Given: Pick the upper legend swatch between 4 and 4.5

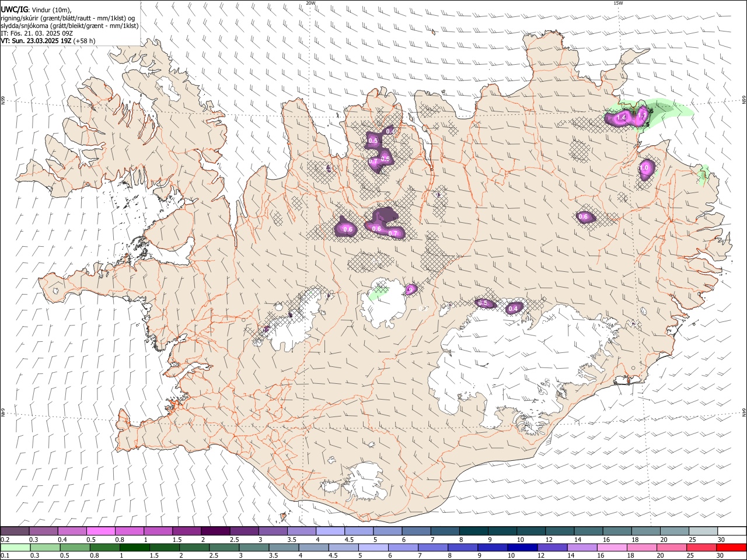Looking at the screenshot, I should click(x=330, y=531).
